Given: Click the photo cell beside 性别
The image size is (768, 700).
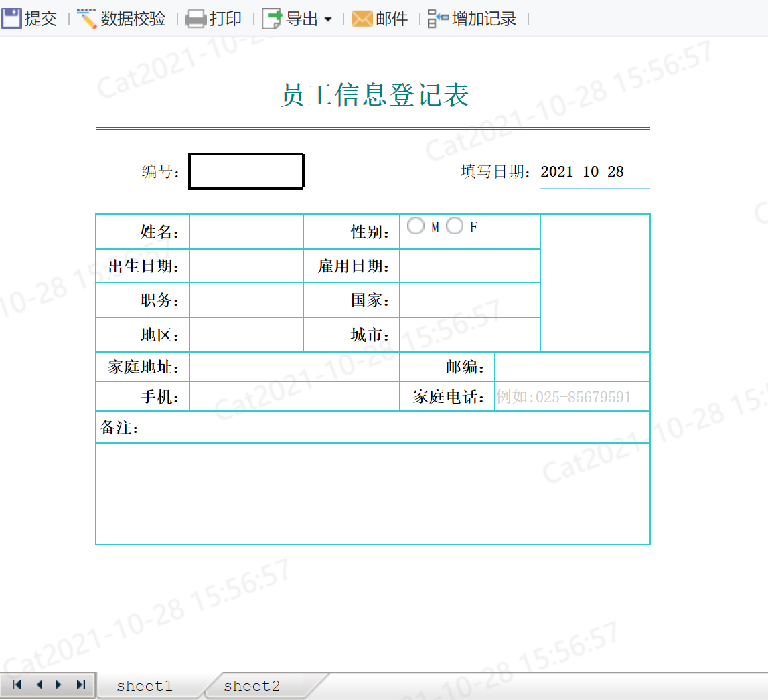Looking at the screenshot, I should [595, 283].
